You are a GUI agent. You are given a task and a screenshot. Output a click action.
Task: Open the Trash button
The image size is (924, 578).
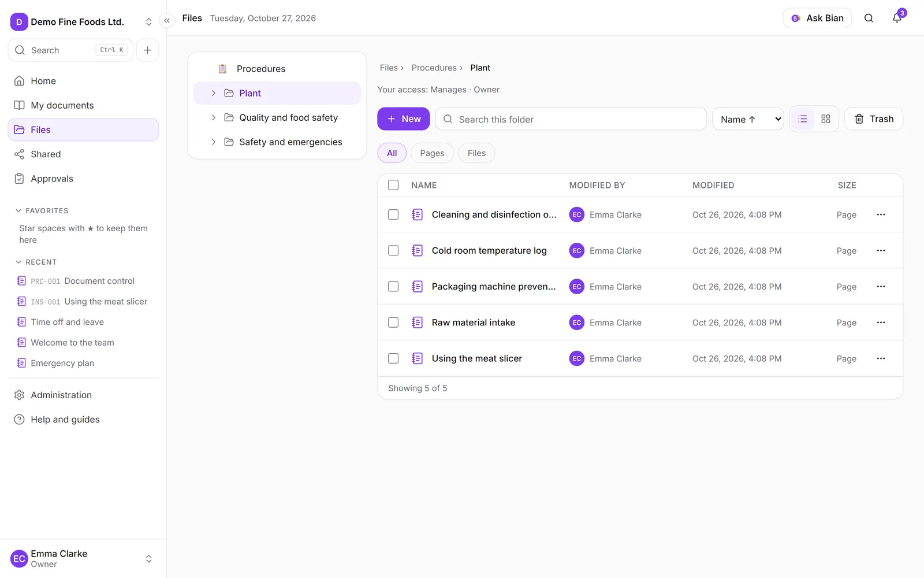pos(874,119)
